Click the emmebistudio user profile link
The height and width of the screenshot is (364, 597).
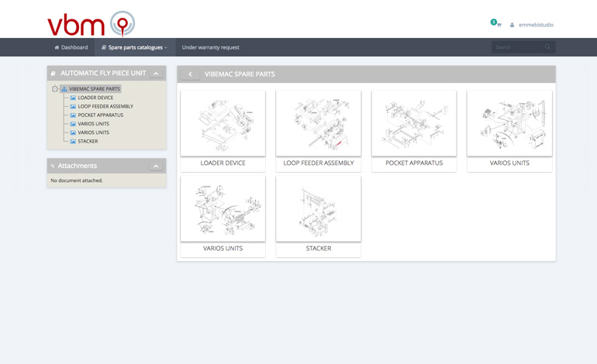[536, 25]
